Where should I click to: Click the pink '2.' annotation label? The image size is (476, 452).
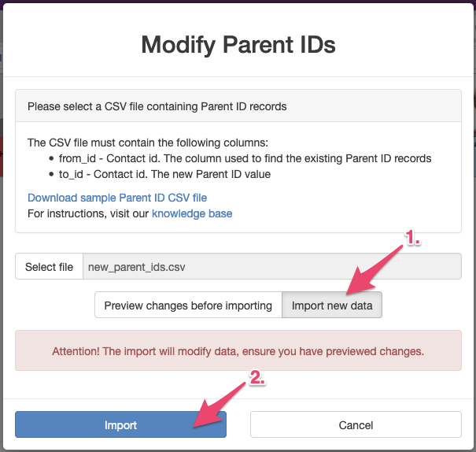tap(257, 377)
